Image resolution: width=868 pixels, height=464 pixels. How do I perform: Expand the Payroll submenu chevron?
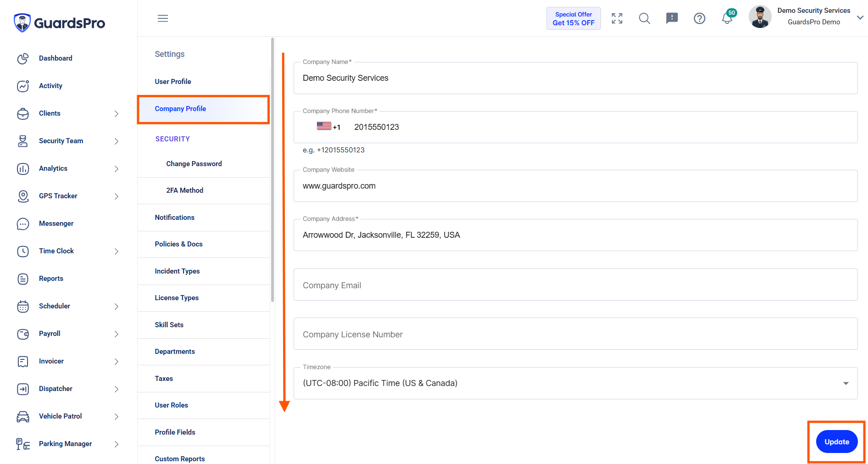click(117, 334)
